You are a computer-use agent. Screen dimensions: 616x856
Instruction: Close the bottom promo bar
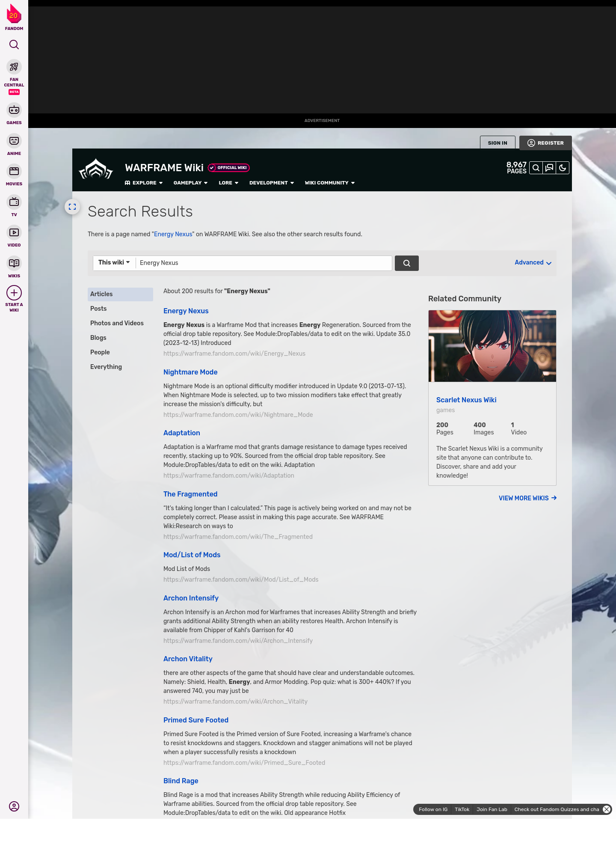pyautogui.click(x=607, y=809)
